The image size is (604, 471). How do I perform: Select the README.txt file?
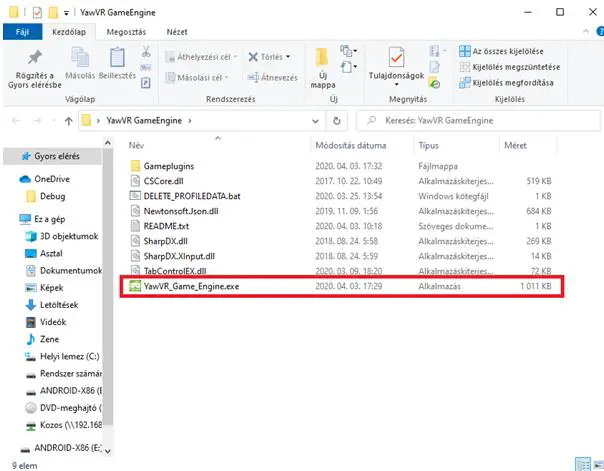tap(166, 226)
